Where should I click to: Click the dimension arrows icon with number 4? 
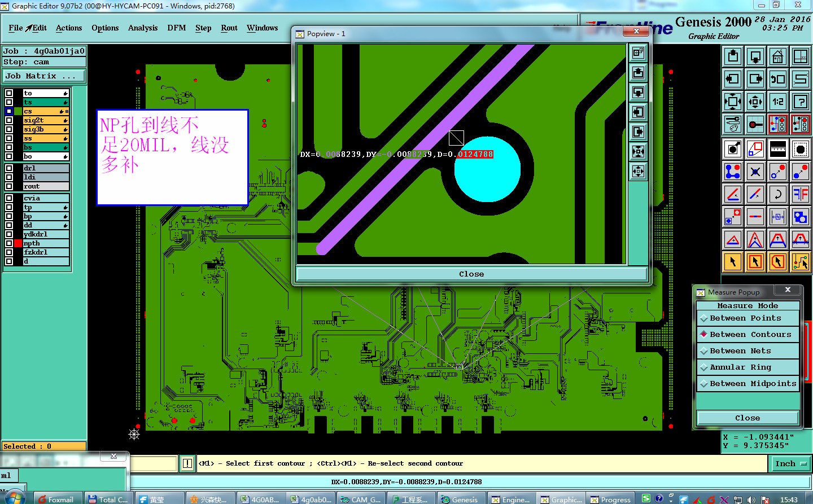[x=778, y=217]
